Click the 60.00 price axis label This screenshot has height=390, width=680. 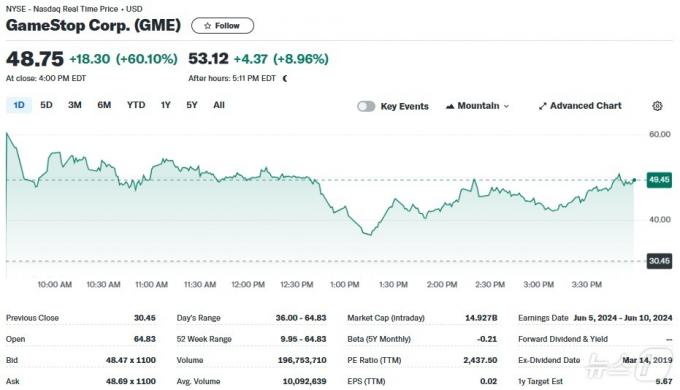660,134
